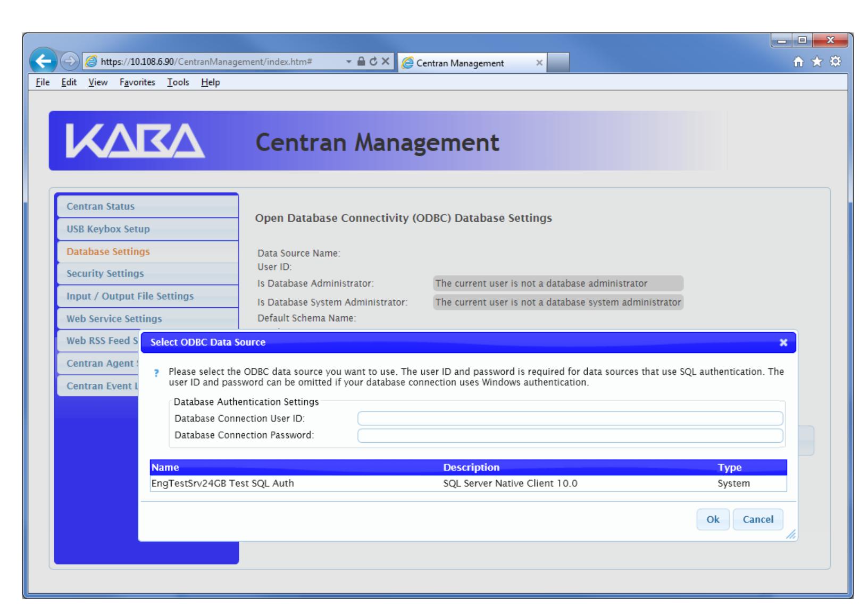868x615 pixels.
Task: Open browser Tools gear icon
Action: click(x=836, y=62)
